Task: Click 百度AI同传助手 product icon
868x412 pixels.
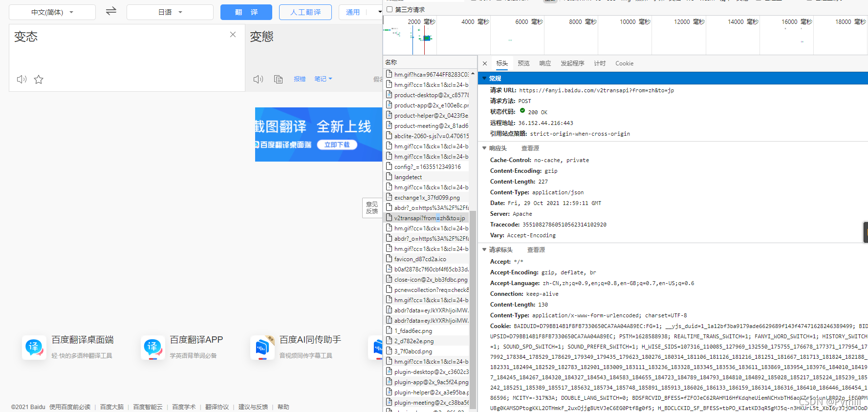Action: (262, 348)
